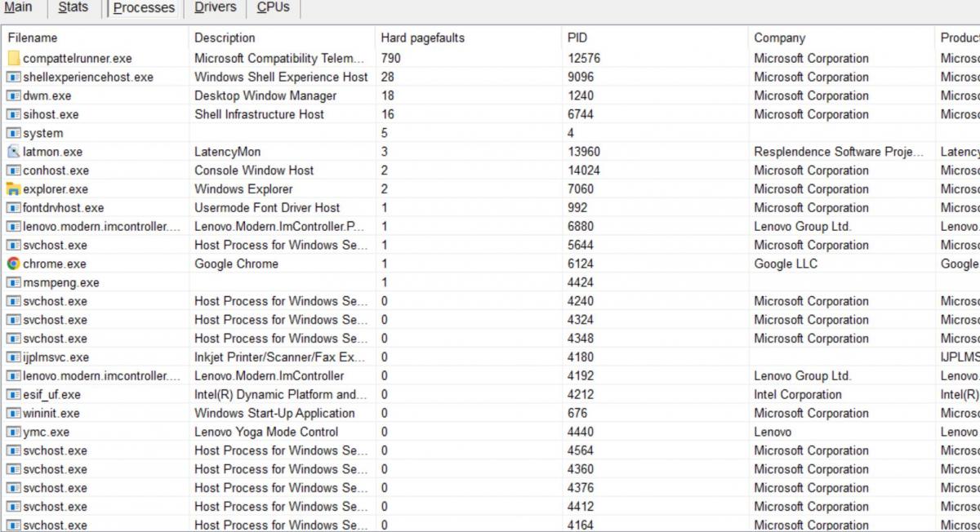Open the Stats tab
Image resolution: width=980 pixels, height=532 pixels.
click(x=73, y=8)
